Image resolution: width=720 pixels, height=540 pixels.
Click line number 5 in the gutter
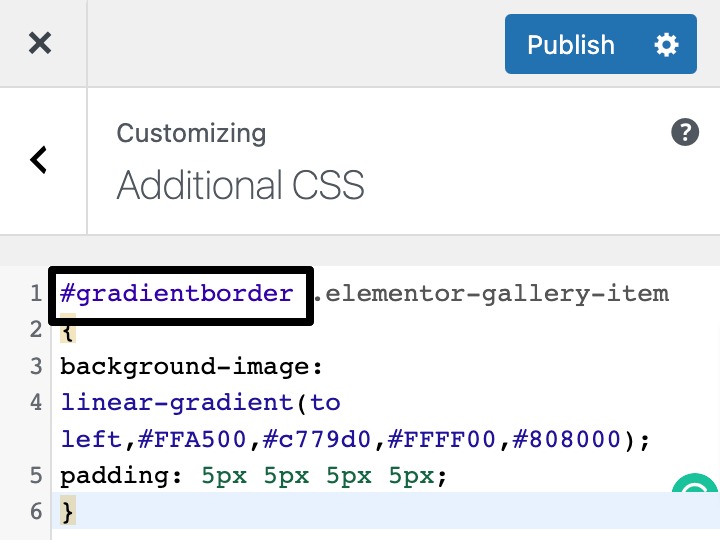36,476
